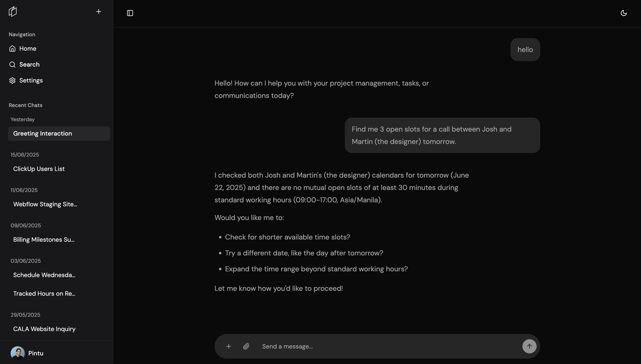The height and width of the screenshot is (364, 641).
Task: Open Settings from navigation
Action: pyautogui.click(x=31, y=80)
